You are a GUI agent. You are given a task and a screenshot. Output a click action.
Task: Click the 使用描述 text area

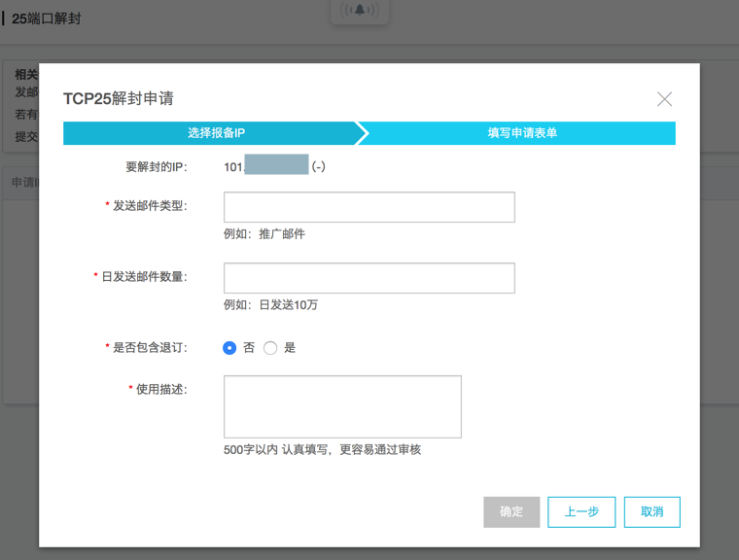click(342, 407)
